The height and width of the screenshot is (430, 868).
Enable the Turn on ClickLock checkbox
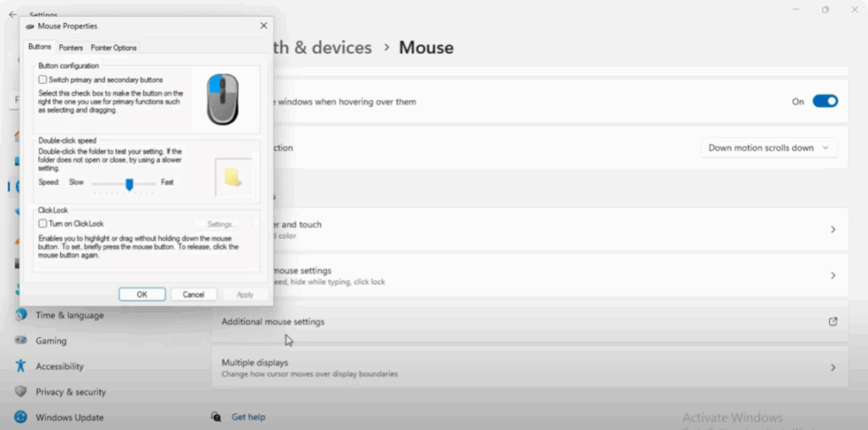tap(42, 223)
